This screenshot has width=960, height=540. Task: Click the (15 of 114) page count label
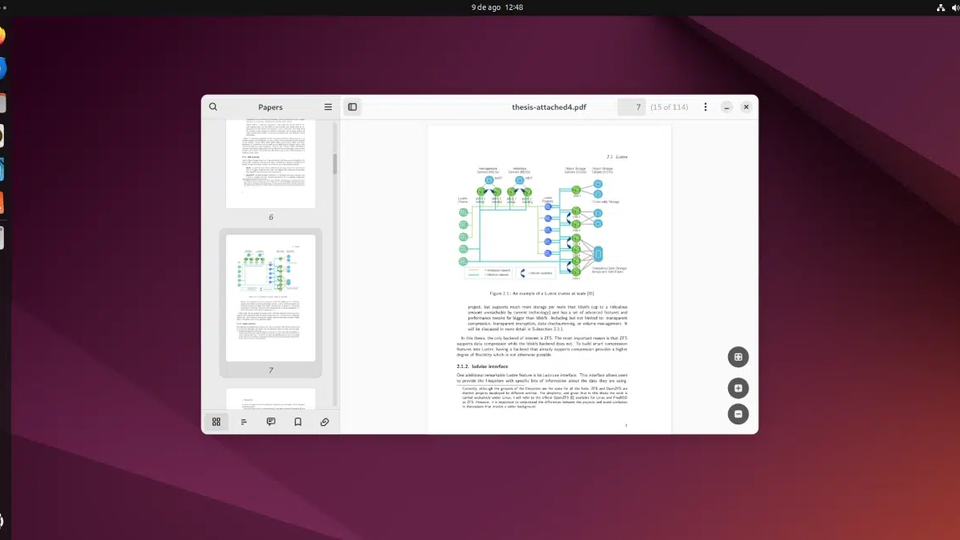click(669, 107)
